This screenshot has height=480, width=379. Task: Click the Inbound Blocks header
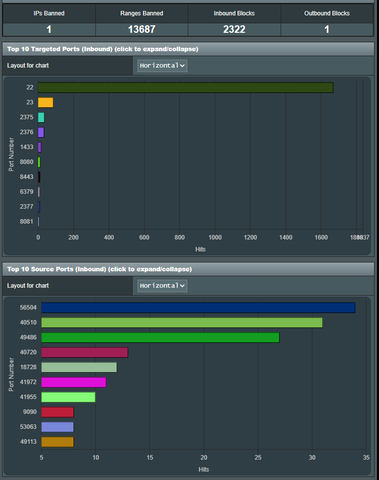tap(234, 13)
